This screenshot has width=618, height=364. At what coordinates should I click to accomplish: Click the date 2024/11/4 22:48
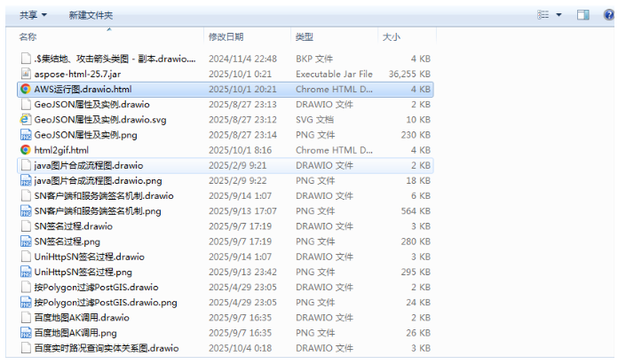[x=242, y=59]
